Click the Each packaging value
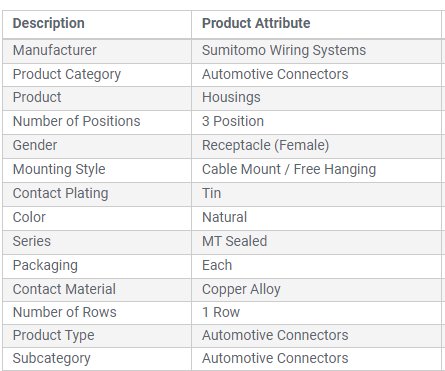This screenshot has height=371, width=445. (217, 265)
